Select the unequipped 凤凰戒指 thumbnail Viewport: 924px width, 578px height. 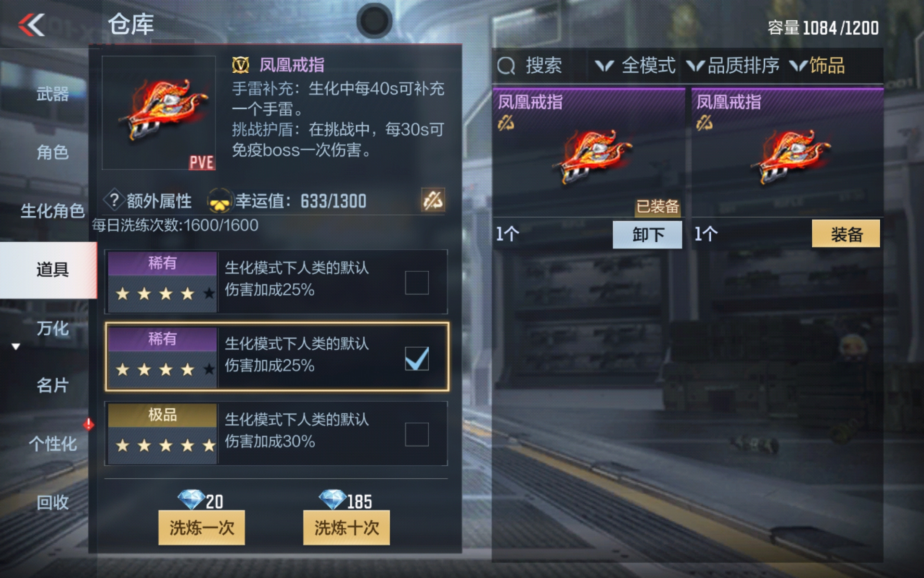tap(788, 153)
